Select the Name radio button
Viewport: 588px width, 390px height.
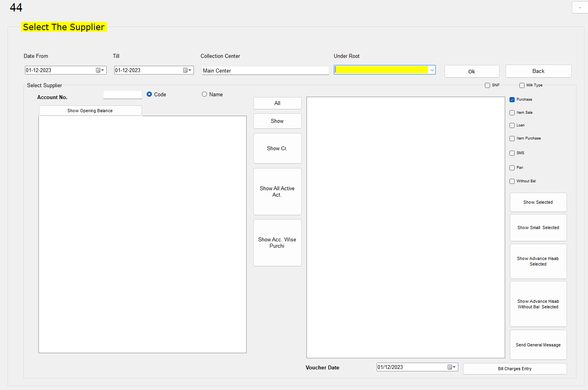tap(204, 94)
